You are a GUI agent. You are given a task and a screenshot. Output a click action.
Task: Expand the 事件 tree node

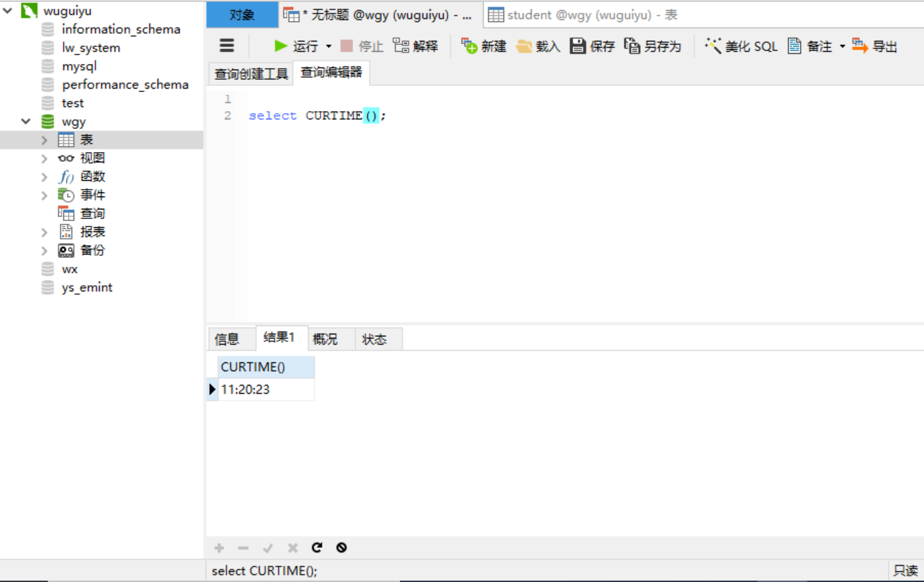pos(44,195)
